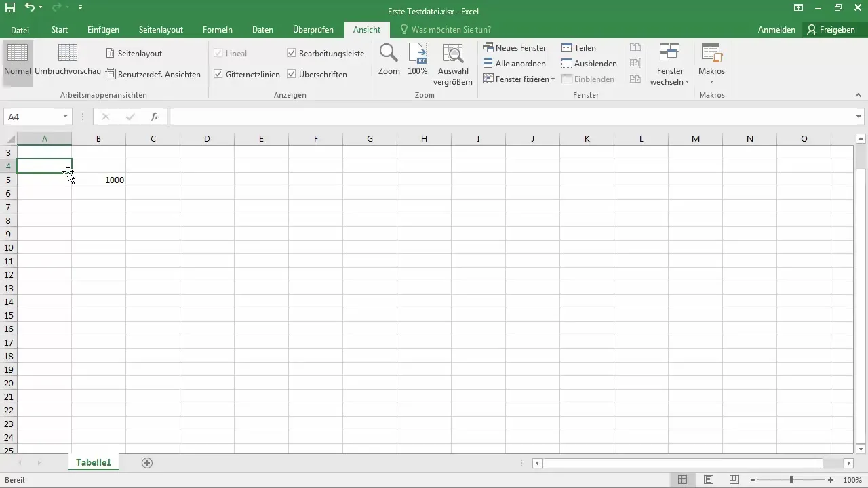Click the vertical scrollbar down arrow
The height and width of the screenshot is (488, 868).
[x=861, y=449]
